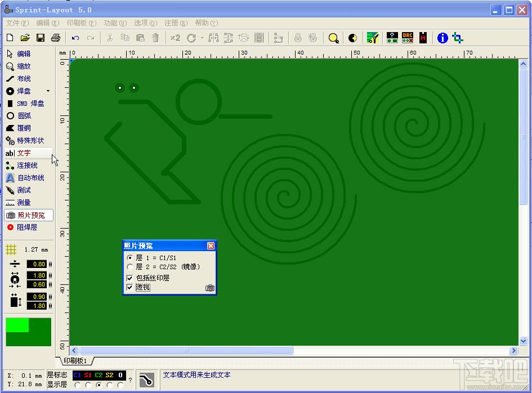This screenshot has height=393, width=532.
Task: Select the SMD 焊盘 pad tool
Action: [25, 104]
